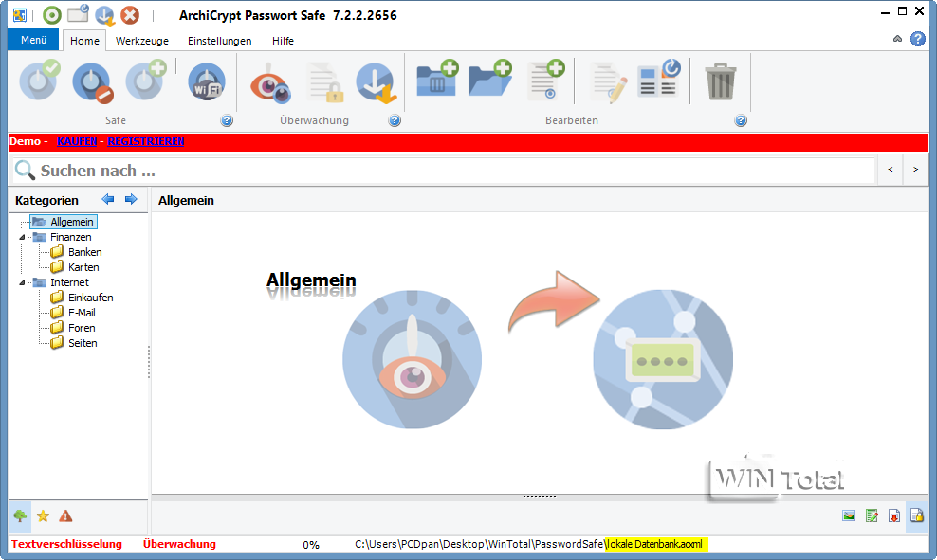
Task: Select the E-Mail folder
Action: [x=82, y=313]
